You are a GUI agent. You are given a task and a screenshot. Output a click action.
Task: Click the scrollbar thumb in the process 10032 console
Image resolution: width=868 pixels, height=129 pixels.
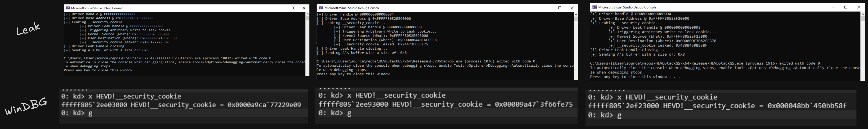(x=307, y=18)
